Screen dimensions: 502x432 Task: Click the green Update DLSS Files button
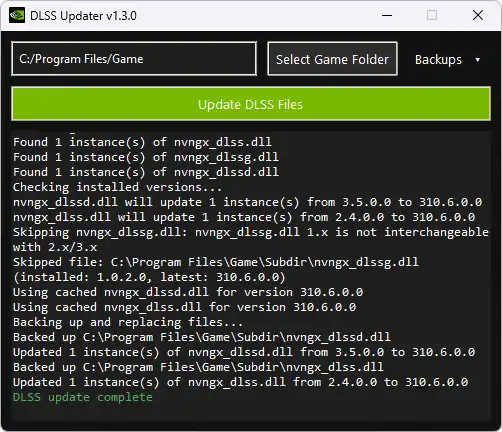pyautogui.click(x=251, y=104)
